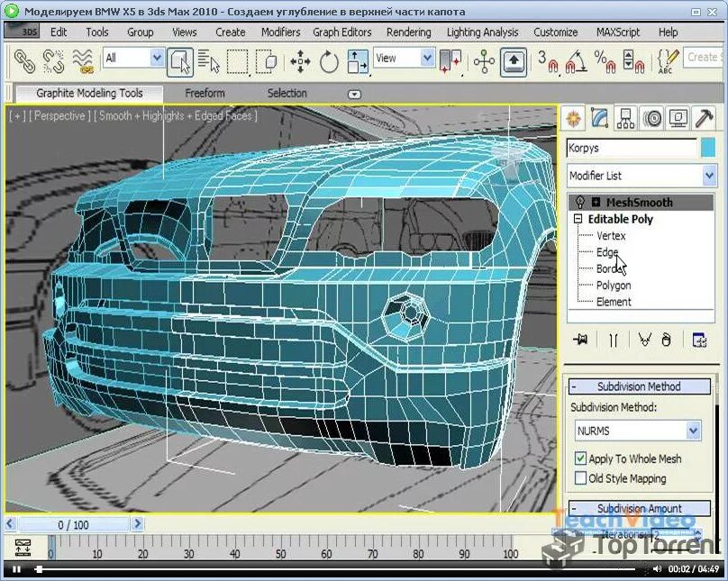Open the Display panel tab icon
This screenshot has width=728, height=581.
pos(678,118)
